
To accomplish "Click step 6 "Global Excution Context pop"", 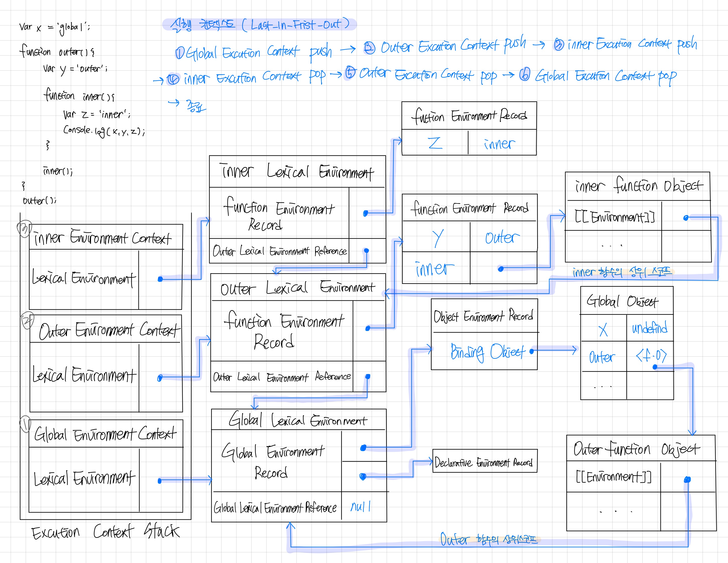I will (598, 76).
